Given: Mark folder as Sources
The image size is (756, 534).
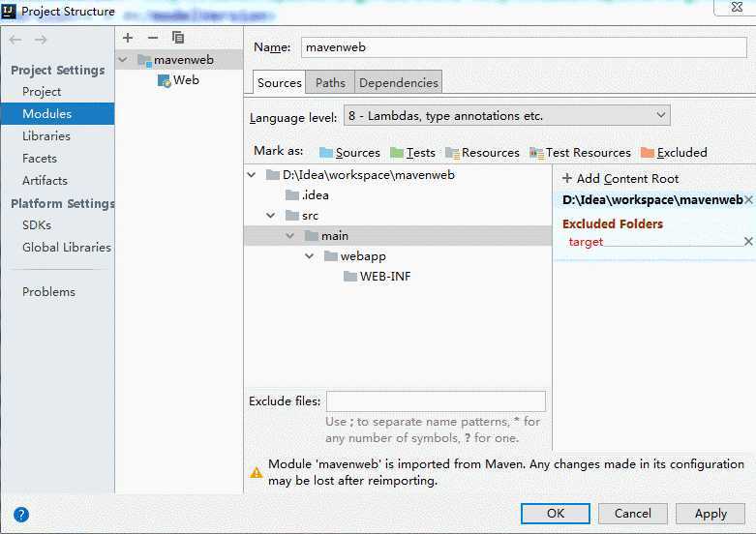Looking at the screenshot, I should (x=349, y=153).
